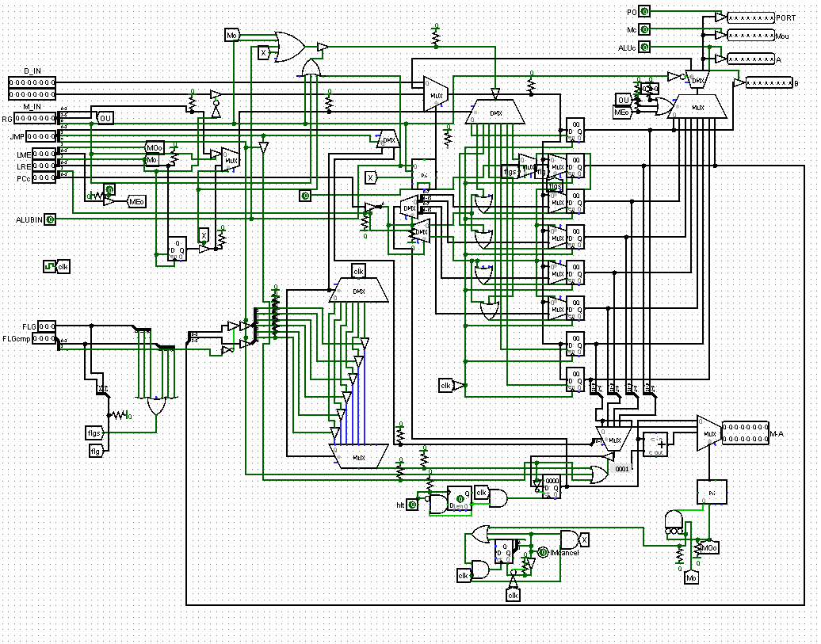Select the B output pin
This screenshot has height=644, width=821.
pyautogui.click(x=768, y=82)
